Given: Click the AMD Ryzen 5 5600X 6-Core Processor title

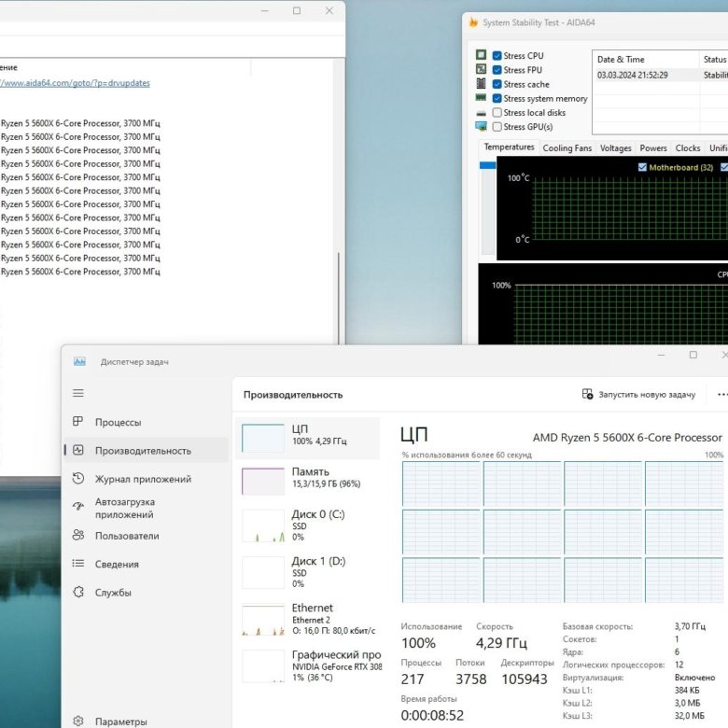Looking at the screenshot, I should (627, 438).
